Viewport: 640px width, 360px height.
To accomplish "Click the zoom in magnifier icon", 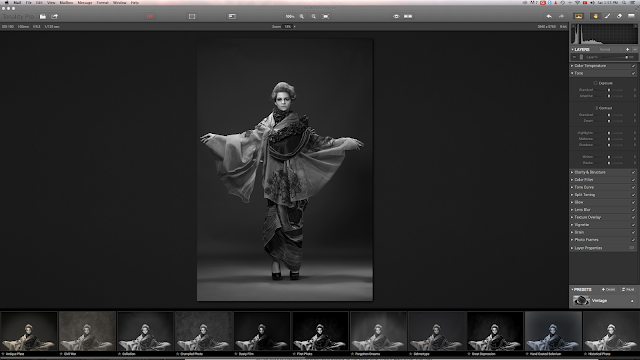I will click(302, 16).
